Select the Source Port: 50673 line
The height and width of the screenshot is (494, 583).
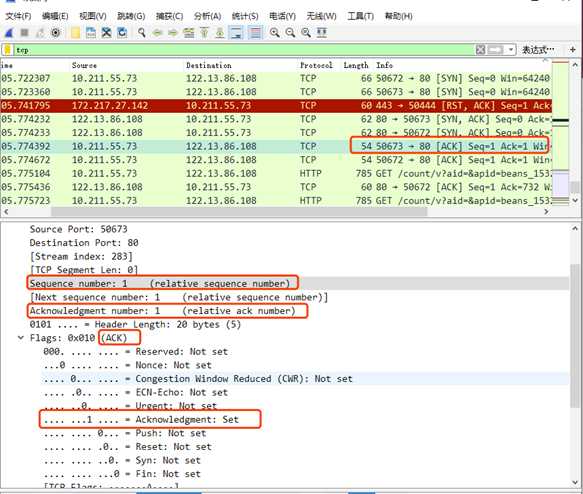click(x=78, y=229)
